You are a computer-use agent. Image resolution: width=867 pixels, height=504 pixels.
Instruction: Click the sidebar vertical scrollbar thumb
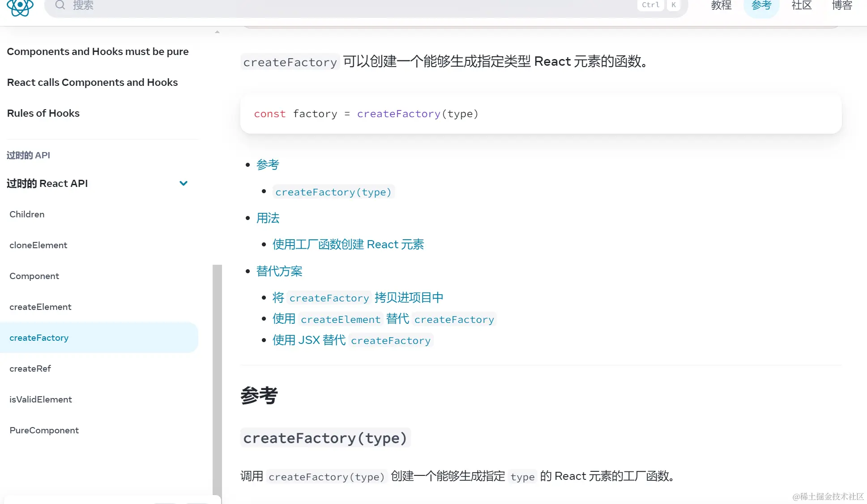pos(217,380)
